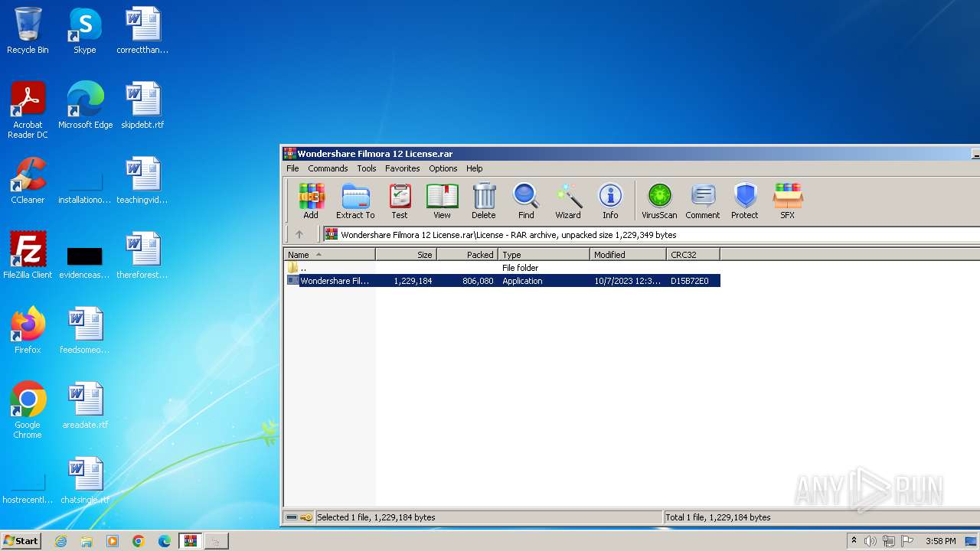The image size is (980, 551).
Task: Run VirusScan from the toolbar
Action: (x=659, y=201)
